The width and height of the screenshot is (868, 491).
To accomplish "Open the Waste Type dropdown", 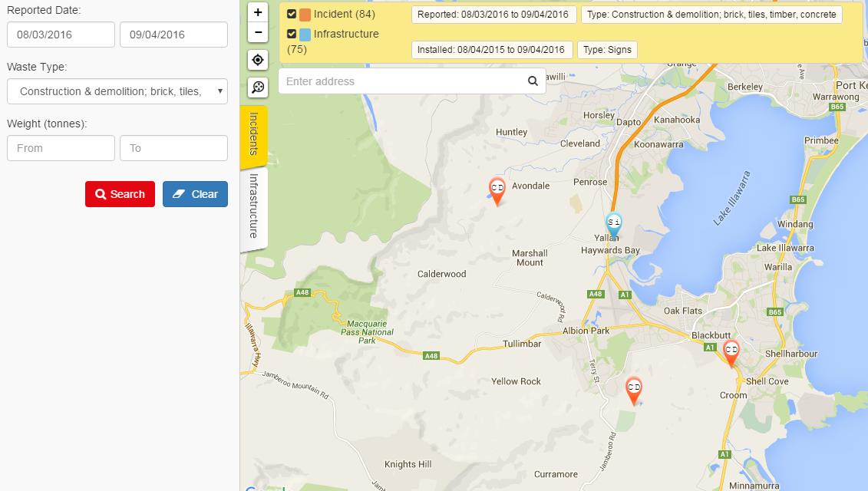I will (x=117, y=91).
